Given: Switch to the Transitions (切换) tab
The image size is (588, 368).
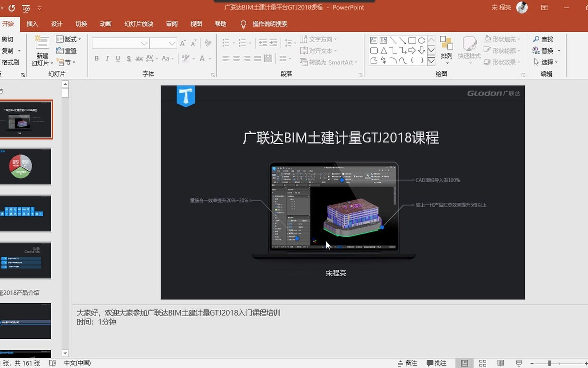Looking at the screenshot, I should coord(81,24).
